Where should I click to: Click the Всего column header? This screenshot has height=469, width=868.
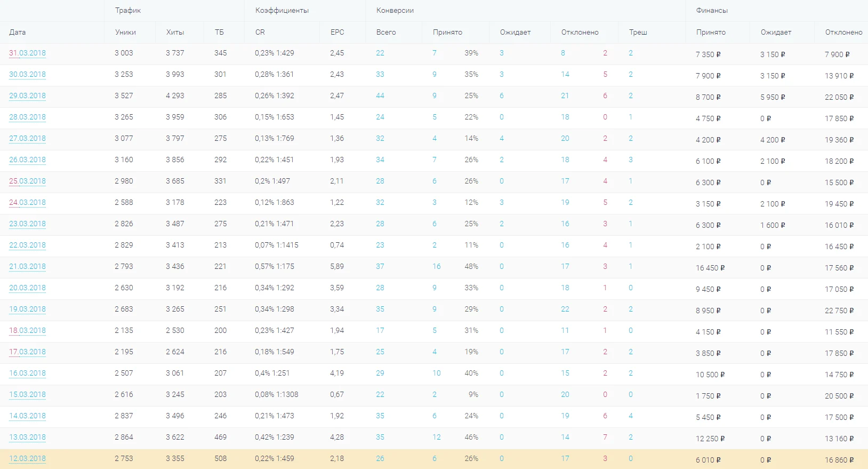tap(386, 33)
